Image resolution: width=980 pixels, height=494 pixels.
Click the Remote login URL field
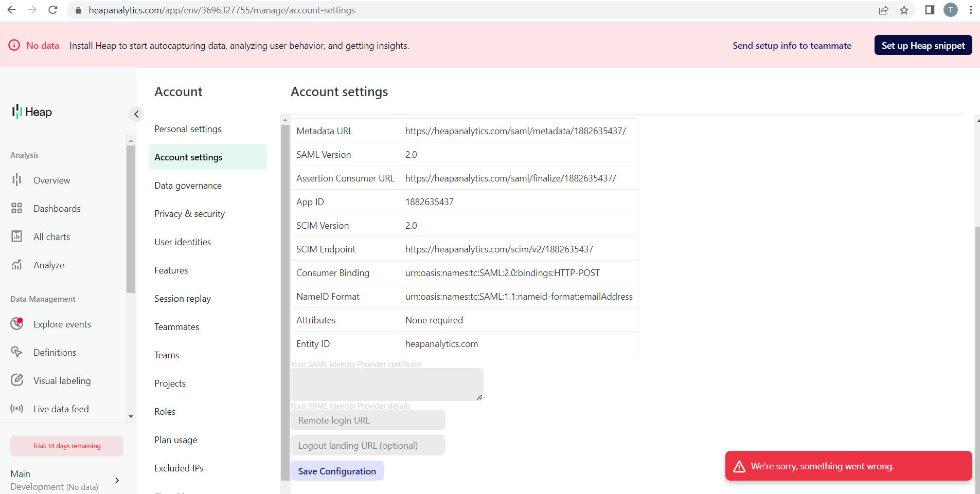click(x=368, y=420)
